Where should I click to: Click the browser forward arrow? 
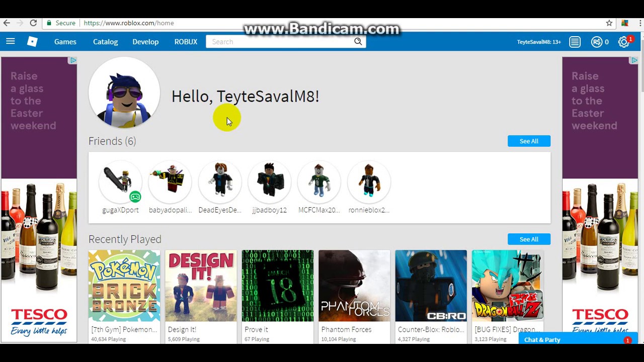[x=20, y=23]
